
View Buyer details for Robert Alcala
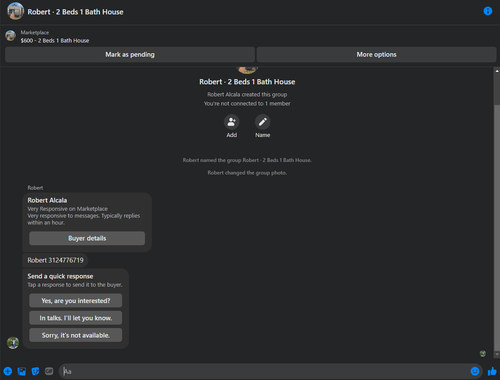coord(87,238)
